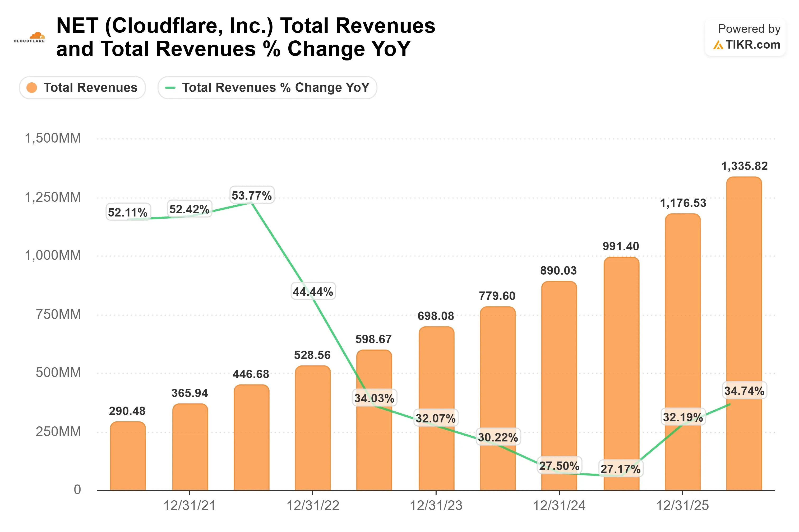Screen dimensions: 799x532
Task: Click the Cloudflare cloud logo
Action: [x=29, y=37]
